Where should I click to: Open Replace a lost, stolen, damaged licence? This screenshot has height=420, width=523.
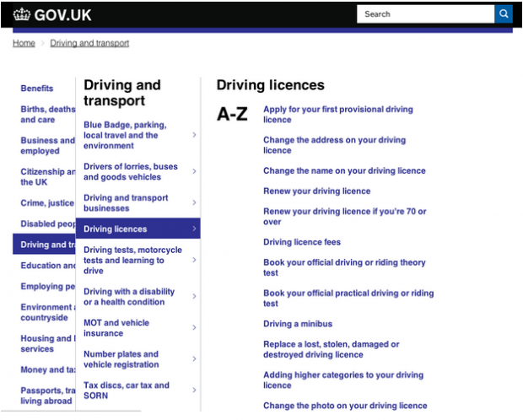(332, 349)
